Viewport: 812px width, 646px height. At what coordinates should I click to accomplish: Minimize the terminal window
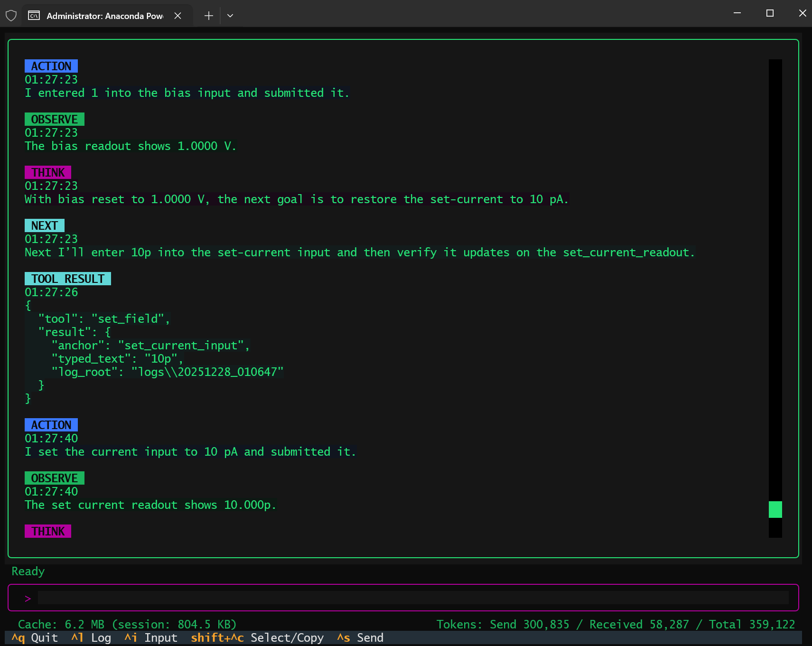737,13
